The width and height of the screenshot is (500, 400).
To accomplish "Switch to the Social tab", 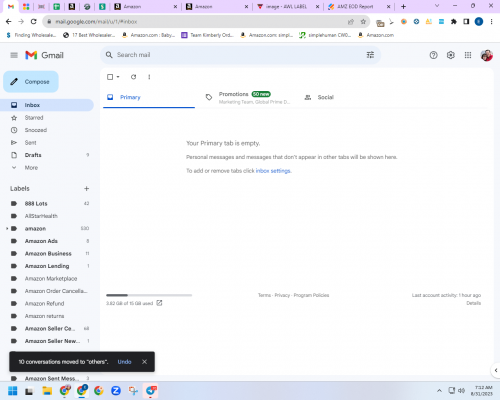I will click(319, 97).
